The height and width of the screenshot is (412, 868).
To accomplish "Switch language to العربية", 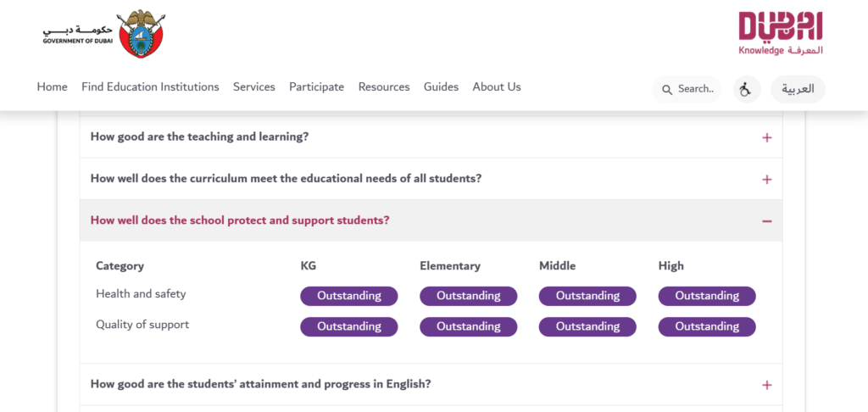I will 798,89.
